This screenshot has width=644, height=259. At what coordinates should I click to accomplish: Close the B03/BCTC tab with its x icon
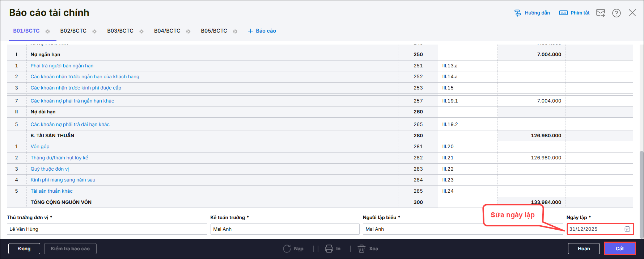click(141, 32)
